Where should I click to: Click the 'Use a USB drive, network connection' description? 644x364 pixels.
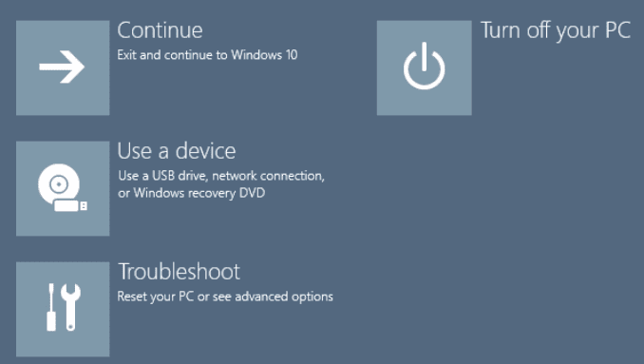click(221, 176)
